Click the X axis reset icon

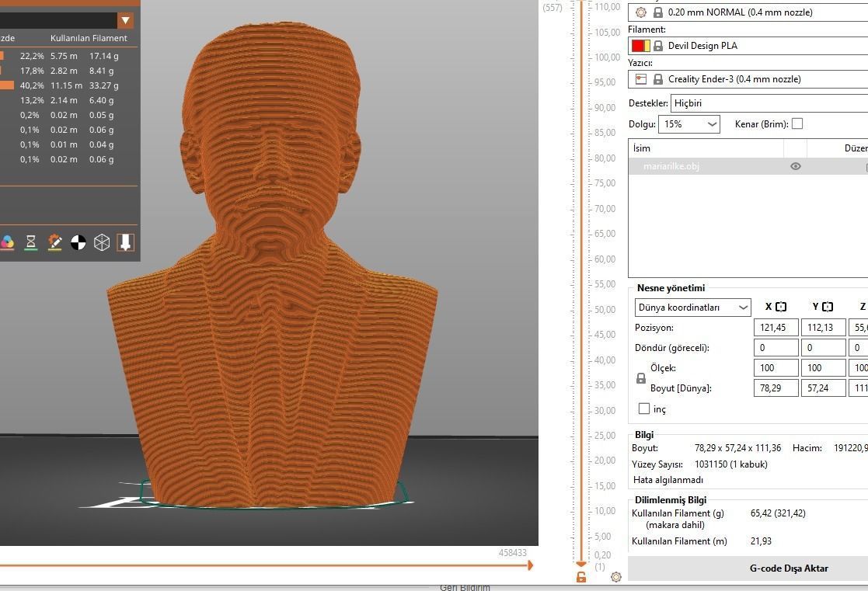[781, 307]
